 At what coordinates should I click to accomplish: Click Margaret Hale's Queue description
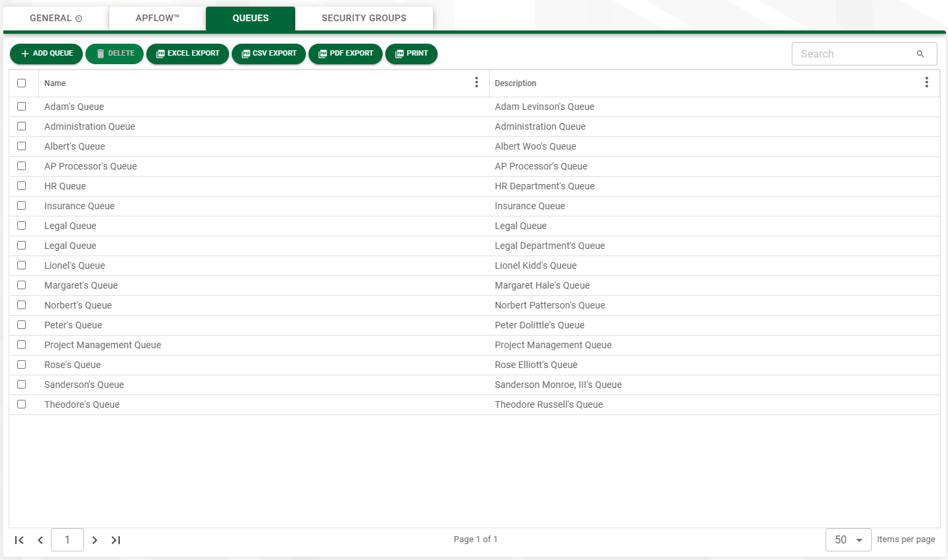[542, 285]
